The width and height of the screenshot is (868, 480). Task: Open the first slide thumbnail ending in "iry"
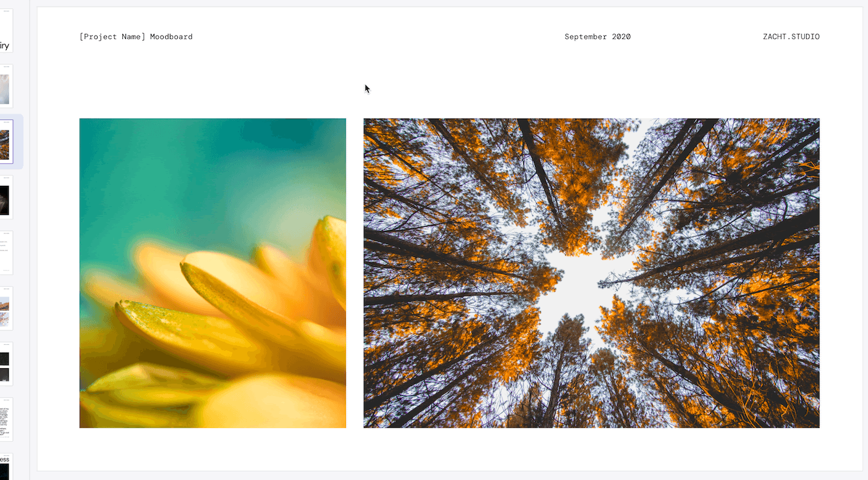coord(6,31)
